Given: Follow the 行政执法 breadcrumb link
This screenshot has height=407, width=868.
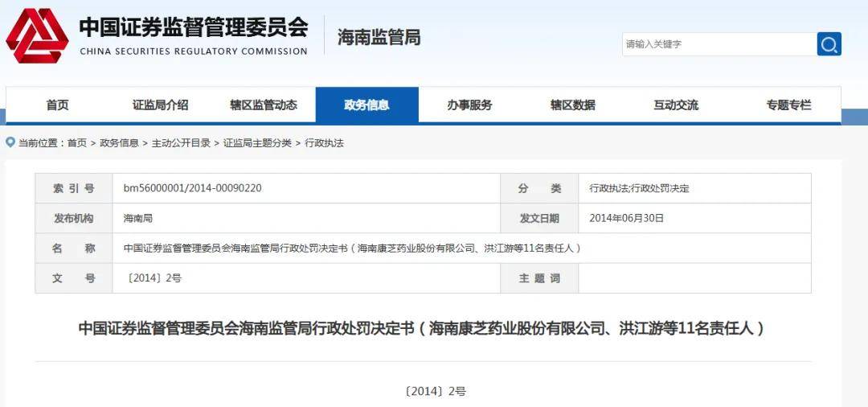Looking at the screenshot, I should (325, 143).
